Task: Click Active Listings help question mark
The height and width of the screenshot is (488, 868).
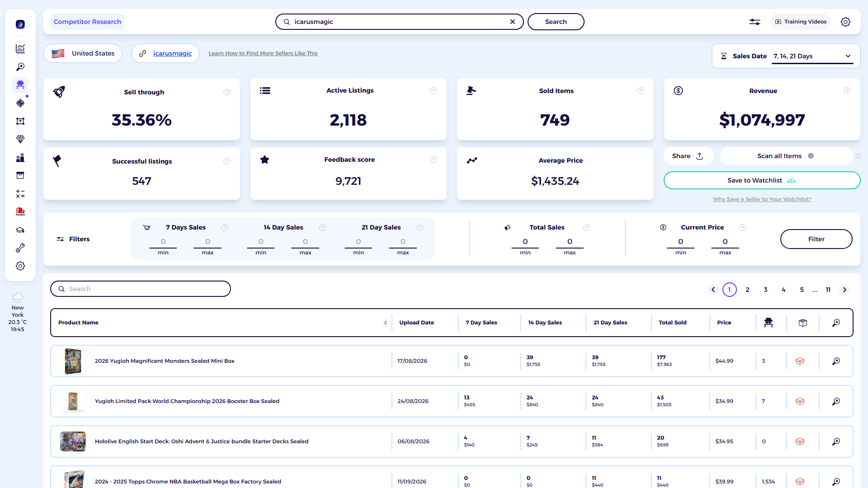Action: click(434, 91)
